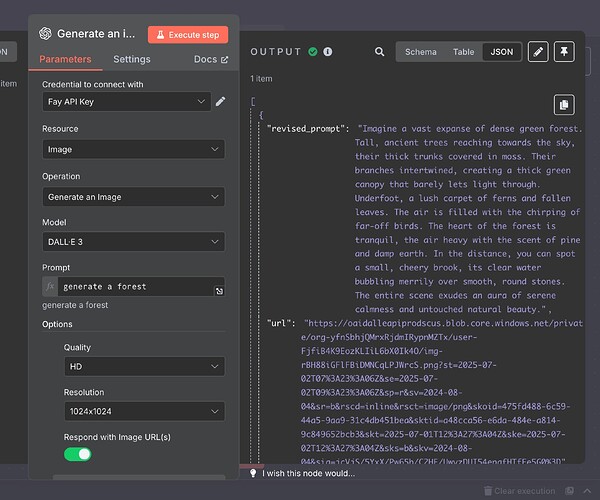The height and width of the screenshot is (500, 600).
Task: Click the Options section heading
Action: point(57,324)
